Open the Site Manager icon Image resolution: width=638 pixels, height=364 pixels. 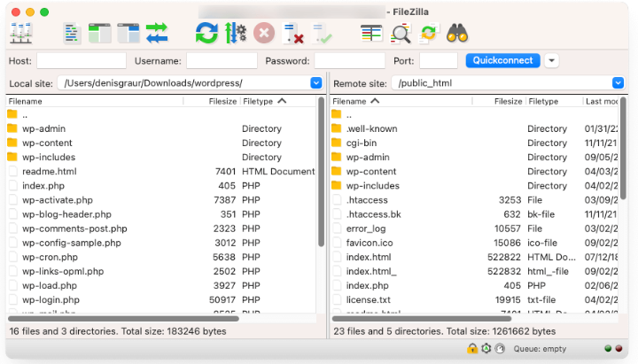[x=20, y=33]
